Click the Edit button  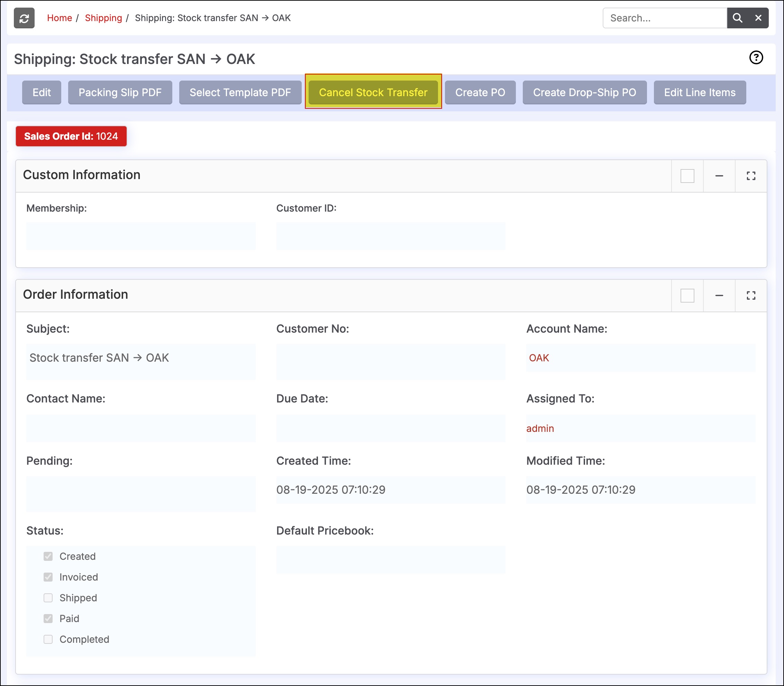42,92
